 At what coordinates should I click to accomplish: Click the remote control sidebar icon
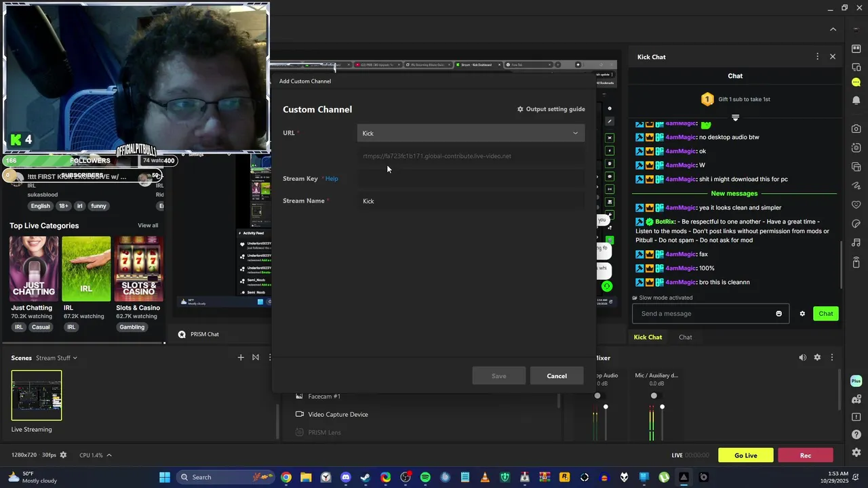pyautogui.click(x=856, y=262)
